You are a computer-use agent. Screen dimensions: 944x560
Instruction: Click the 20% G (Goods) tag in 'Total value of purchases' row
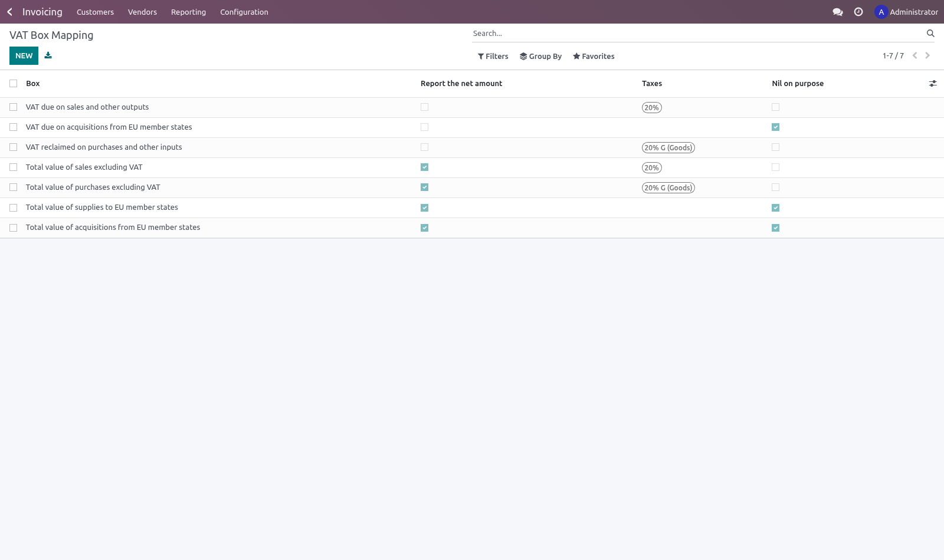pyautogui.click(x=668, y=188)
